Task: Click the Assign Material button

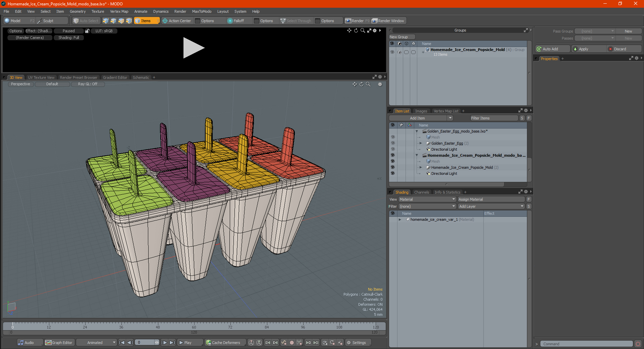Action: (x=491, y=199)
